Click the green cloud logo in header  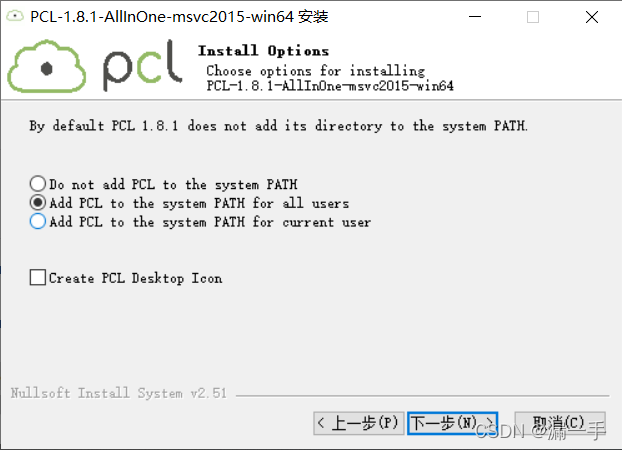(x=47, y=66)
